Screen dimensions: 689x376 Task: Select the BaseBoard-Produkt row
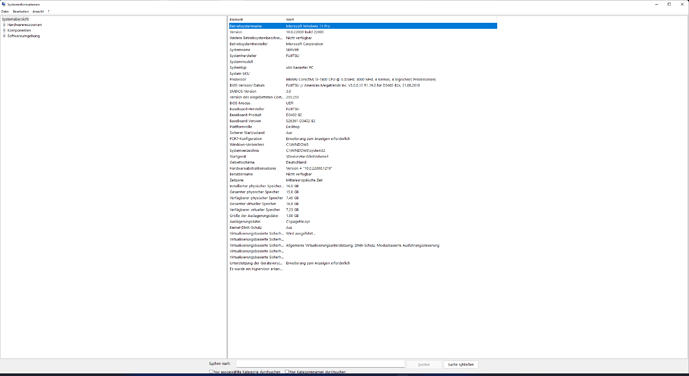tap(363, 115)
